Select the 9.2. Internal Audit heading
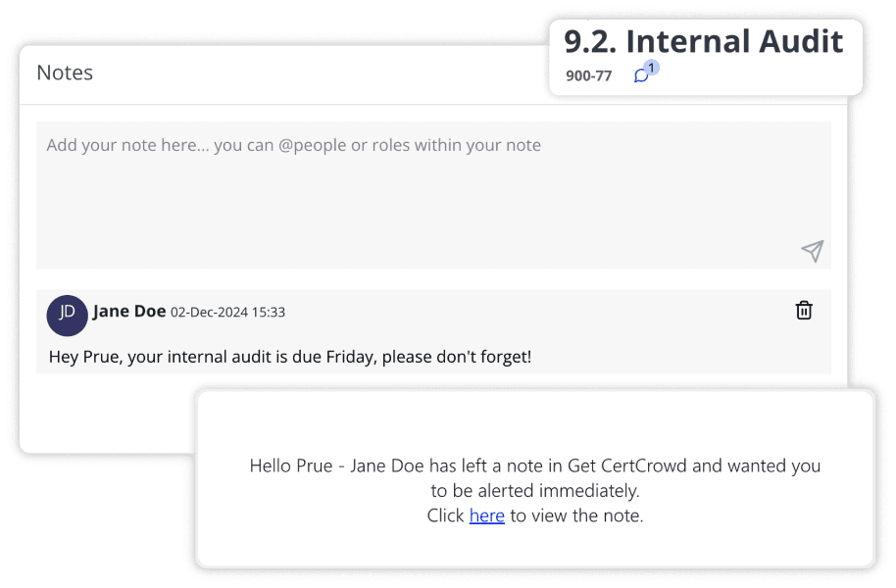The width and height of the screenshot is (896, 588). pyautogui.click(x=702, y=41)
